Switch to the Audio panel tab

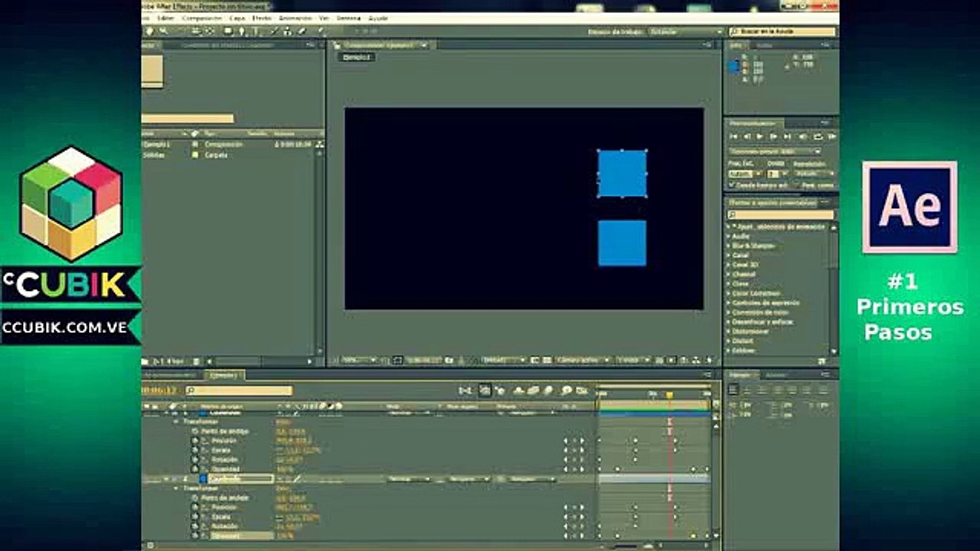[x=764, y=45]
